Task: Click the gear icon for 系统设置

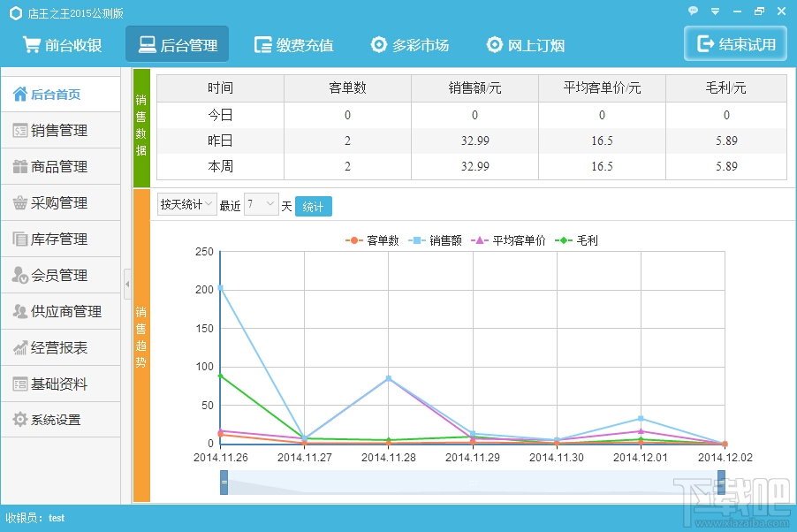Action: pos(19,420)
